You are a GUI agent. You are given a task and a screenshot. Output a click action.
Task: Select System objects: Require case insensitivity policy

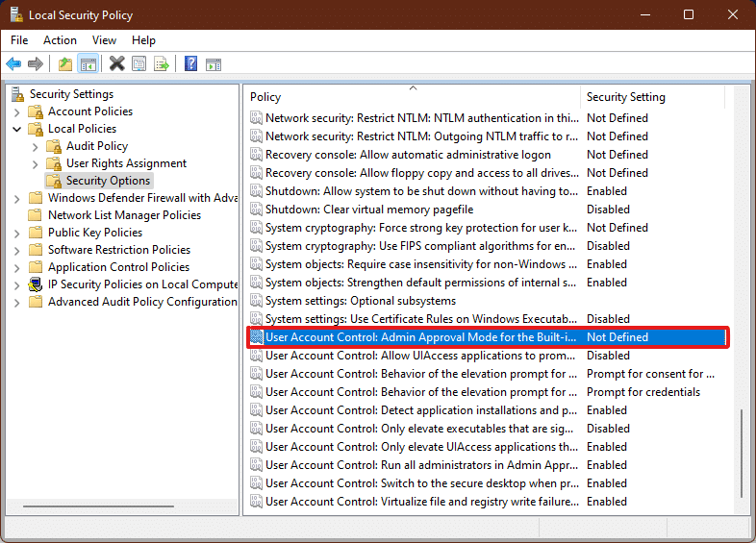(488, 264)
